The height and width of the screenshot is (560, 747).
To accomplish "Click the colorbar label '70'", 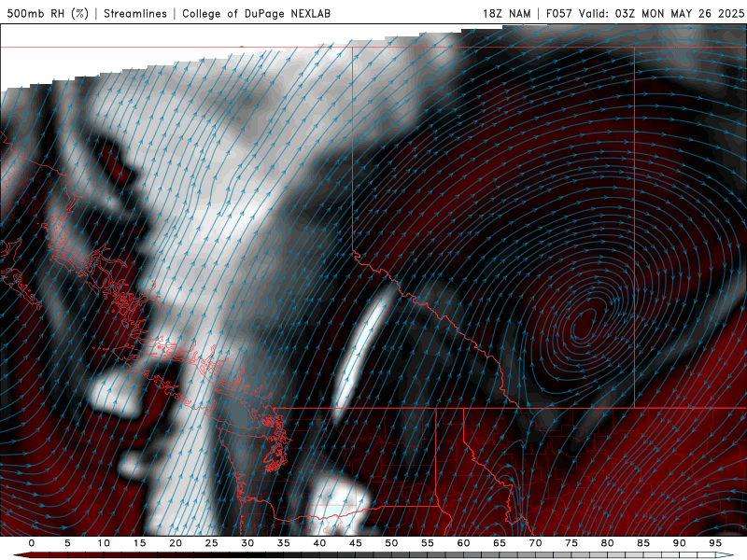I will click(x=535, y=543).
